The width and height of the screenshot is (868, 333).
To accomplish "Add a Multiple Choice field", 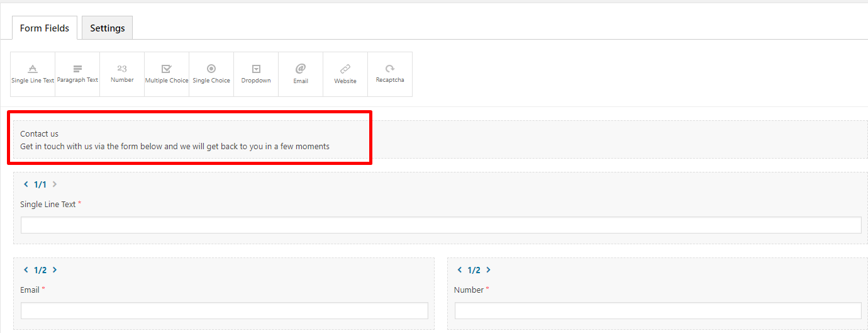I will coord(167,74).
